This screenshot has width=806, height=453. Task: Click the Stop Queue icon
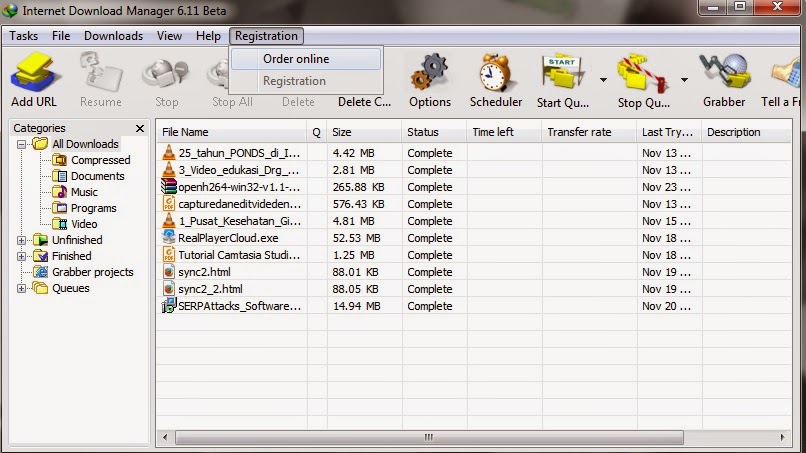tap(644, 74)
